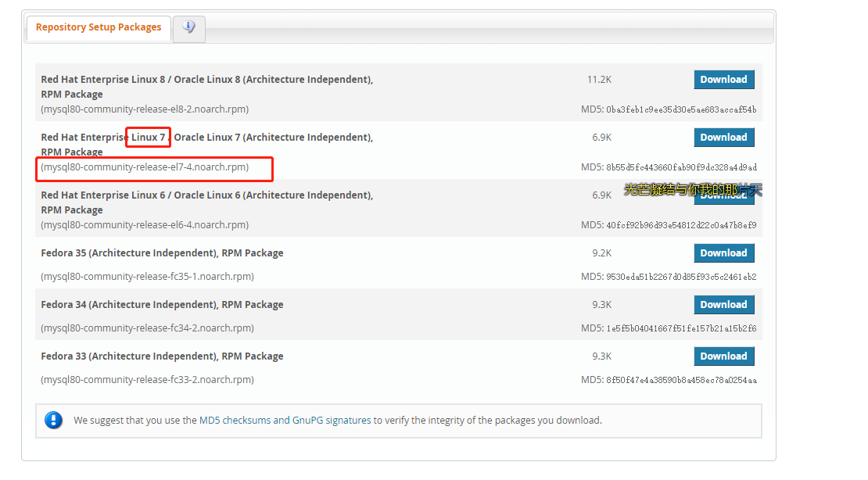Click the 9.2K size next to Fedora 35
Image resolution: width=868 pixels, height=480 pixels.
(601, 253)
